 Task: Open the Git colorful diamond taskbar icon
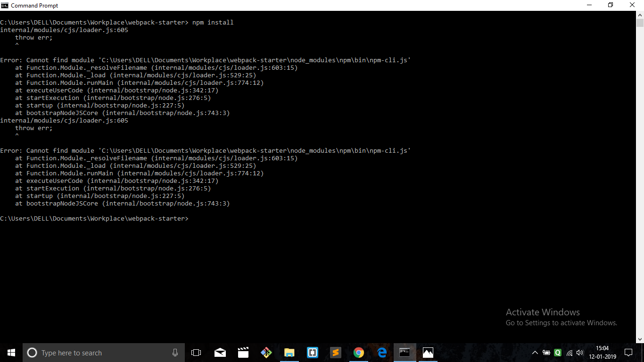coord(266,353)
